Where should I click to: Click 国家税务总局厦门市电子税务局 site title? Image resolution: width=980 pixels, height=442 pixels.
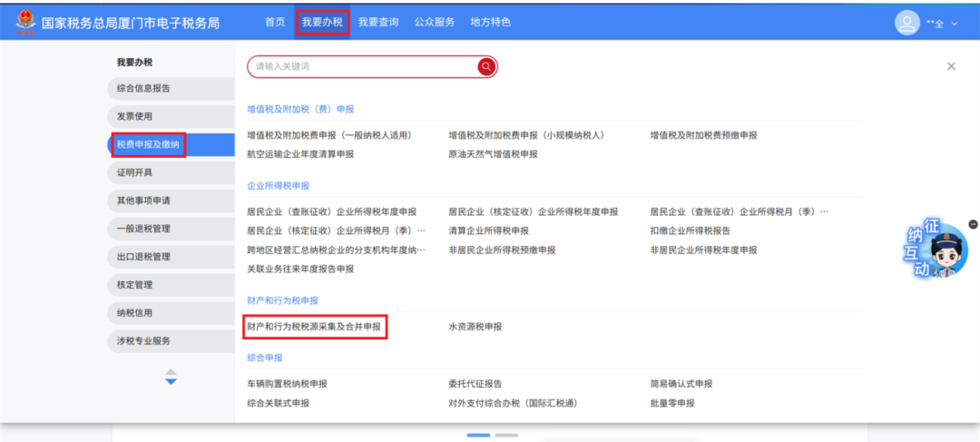tap(131, 23)
